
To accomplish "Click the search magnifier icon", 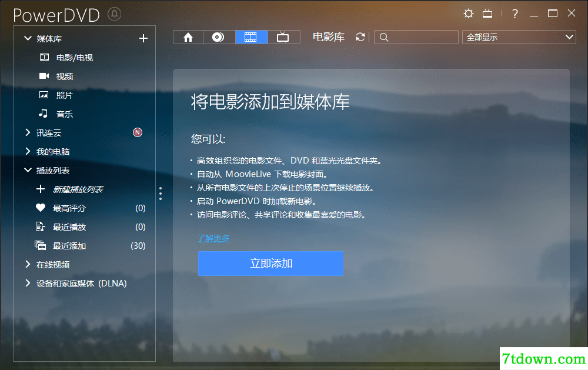I will click(383, 37).
